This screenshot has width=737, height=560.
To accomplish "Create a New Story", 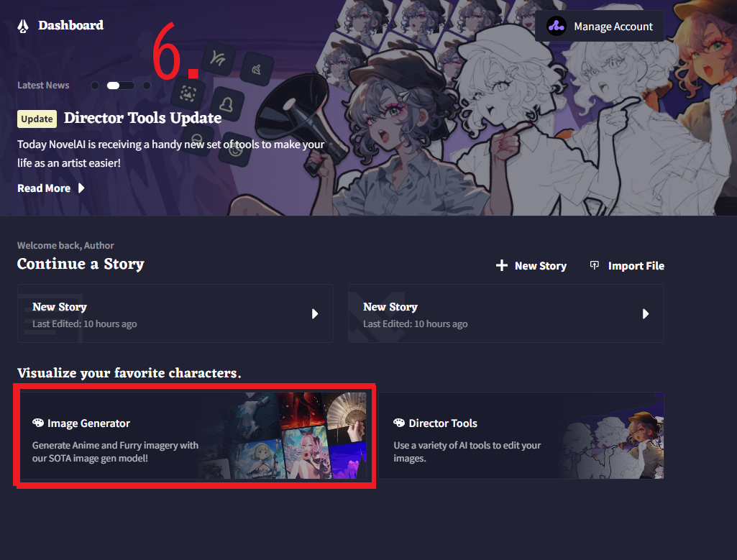I will (531, 266).
